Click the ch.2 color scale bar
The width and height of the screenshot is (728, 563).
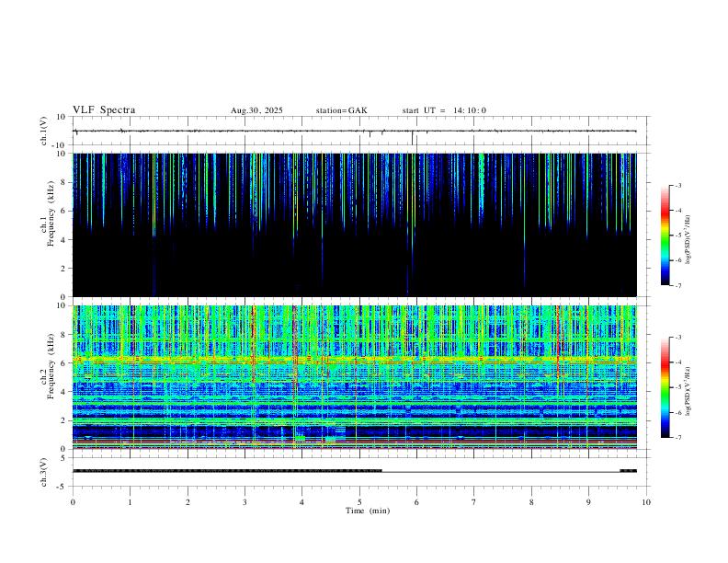coord(665,387)
